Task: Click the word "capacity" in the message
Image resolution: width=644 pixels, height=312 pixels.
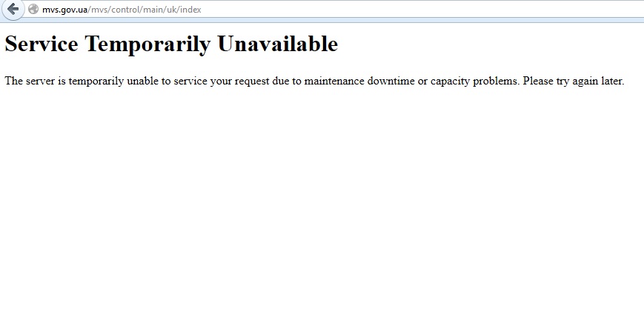Action: (450, 82)
